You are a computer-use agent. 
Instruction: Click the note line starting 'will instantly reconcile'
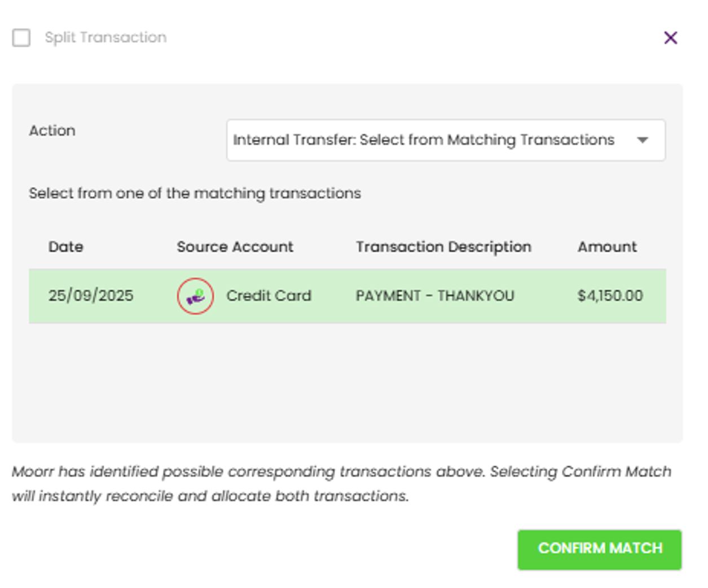[x=210, y=496]
